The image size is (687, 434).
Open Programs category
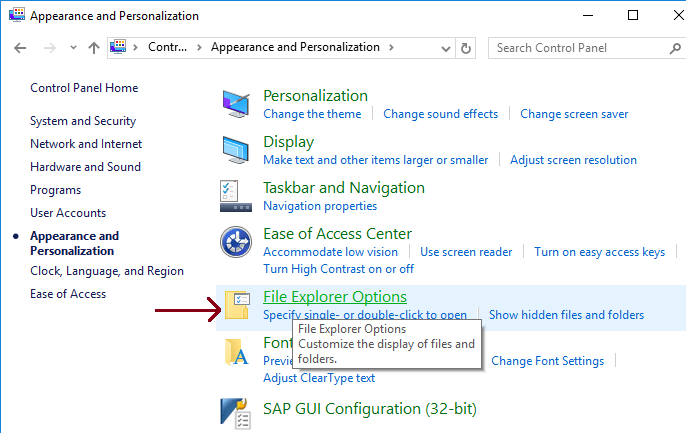56,190
